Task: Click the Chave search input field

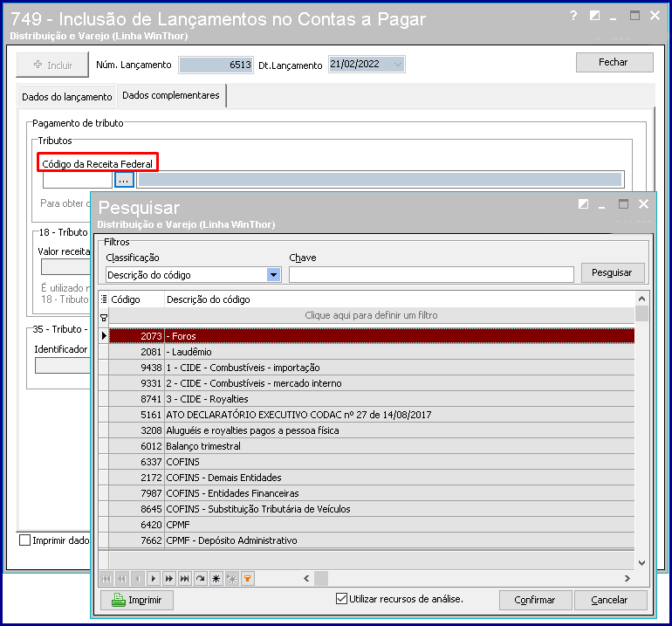Action: (431, 274)
